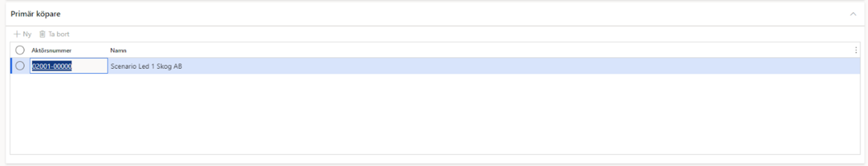
Task: Click the blue selection marker on the row's left edge
Action: tap(11, 66)
